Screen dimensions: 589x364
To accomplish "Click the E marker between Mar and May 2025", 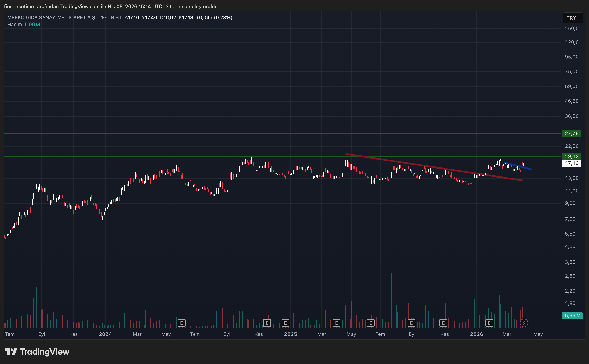I will click(x=336, y=323).
